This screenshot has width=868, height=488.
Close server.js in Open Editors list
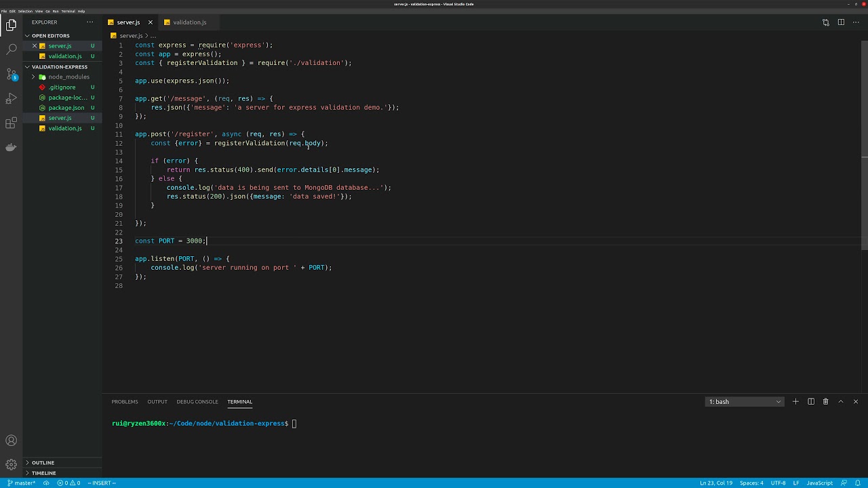click(x=35, y=46)
